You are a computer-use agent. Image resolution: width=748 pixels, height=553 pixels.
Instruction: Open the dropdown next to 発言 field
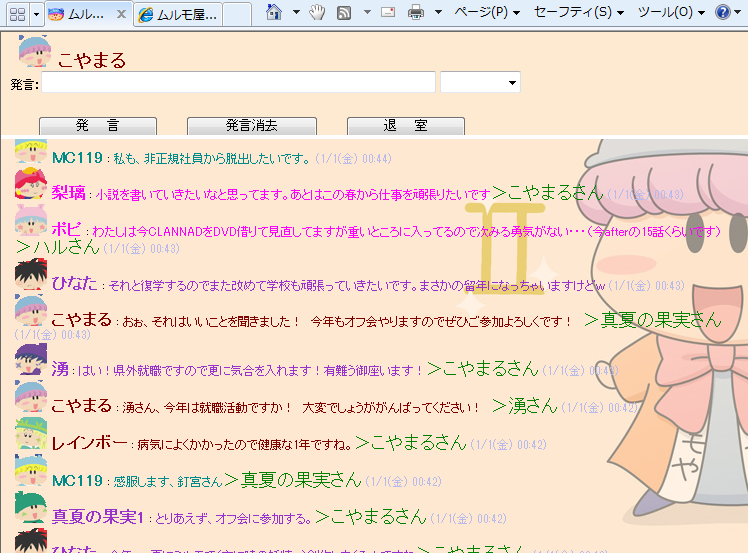point(480,83)
